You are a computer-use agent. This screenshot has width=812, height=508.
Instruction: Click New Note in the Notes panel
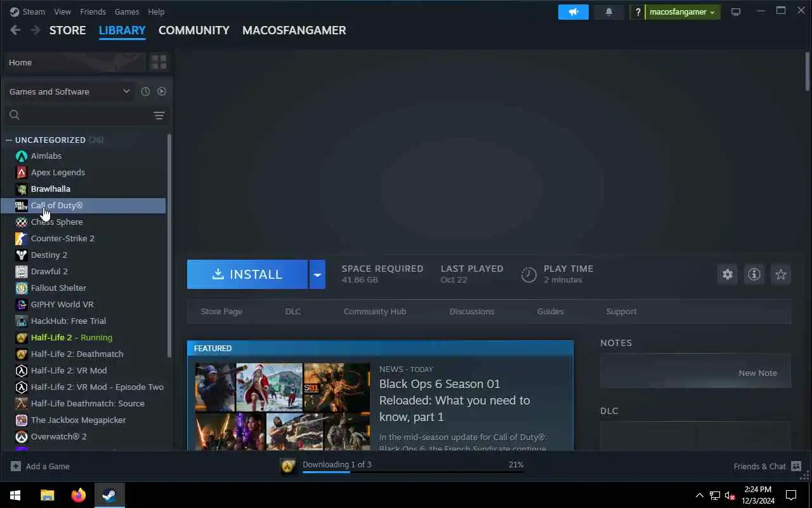click(757, 373)
